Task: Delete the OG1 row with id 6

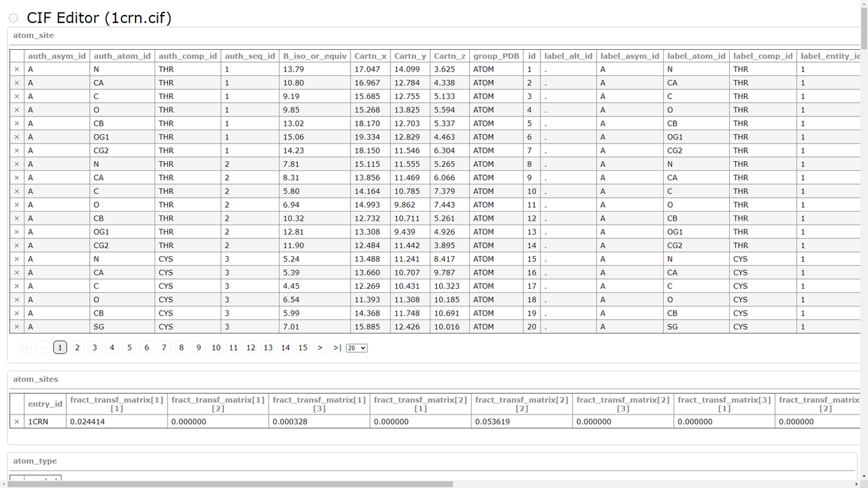Action: (17, 137)
